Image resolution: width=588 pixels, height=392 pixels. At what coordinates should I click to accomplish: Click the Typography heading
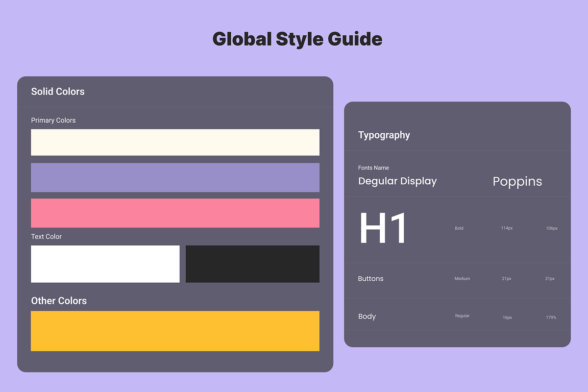tap(384, 135)
